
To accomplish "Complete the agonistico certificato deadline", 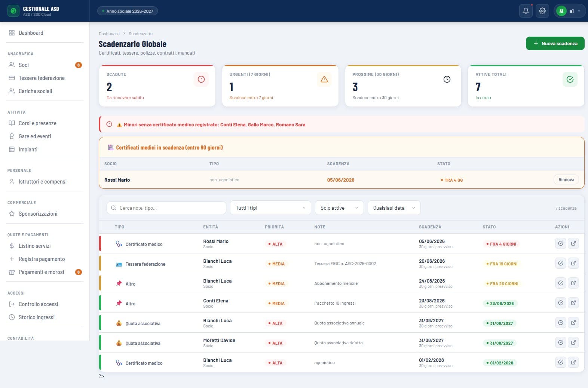I will (561, 362).
